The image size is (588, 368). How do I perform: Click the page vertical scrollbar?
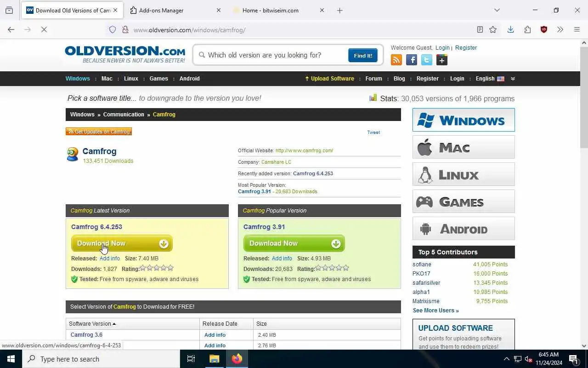pyautogui.click(x=584, y=97)
